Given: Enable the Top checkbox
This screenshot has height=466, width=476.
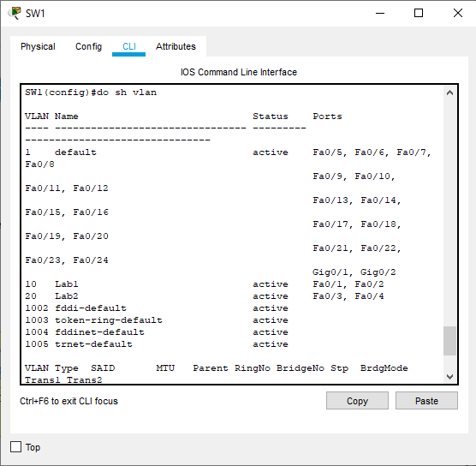Looking at the screenshot, I should tap(15, 446).
